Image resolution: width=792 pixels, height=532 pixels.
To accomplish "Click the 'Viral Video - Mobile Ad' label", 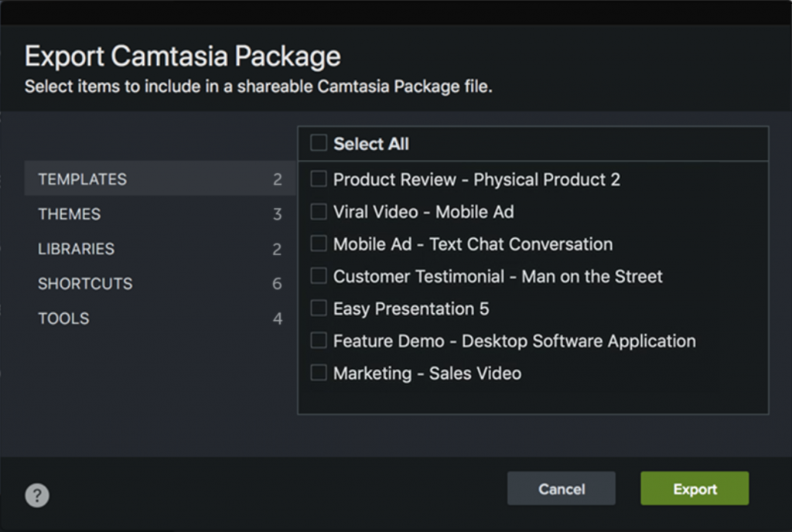I will (x=424, y=212).
